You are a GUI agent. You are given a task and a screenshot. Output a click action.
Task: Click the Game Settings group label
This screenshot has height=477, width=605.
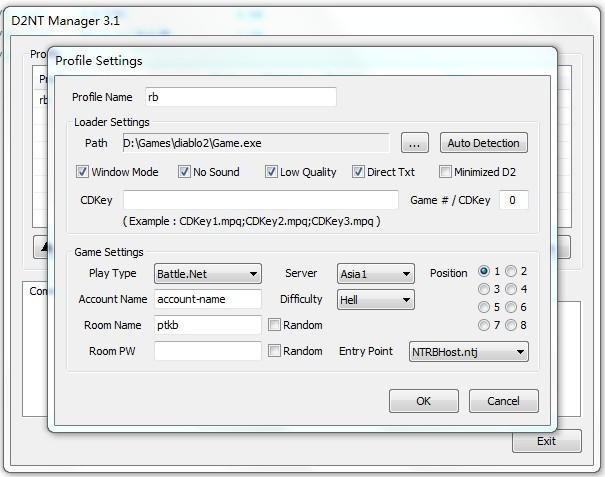[109, 252]
